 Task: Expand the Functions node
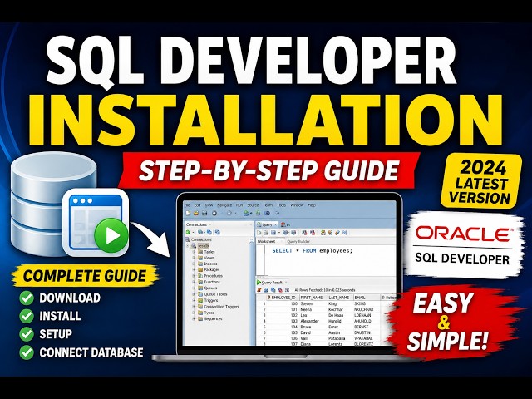(x=194, y=282)
